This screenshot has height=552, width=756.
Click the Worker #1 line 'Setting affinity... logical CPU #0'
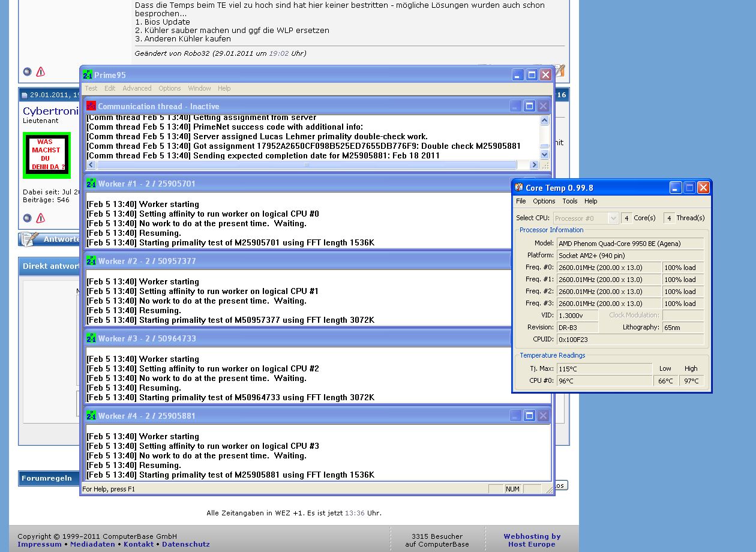(x=203, y=214)
